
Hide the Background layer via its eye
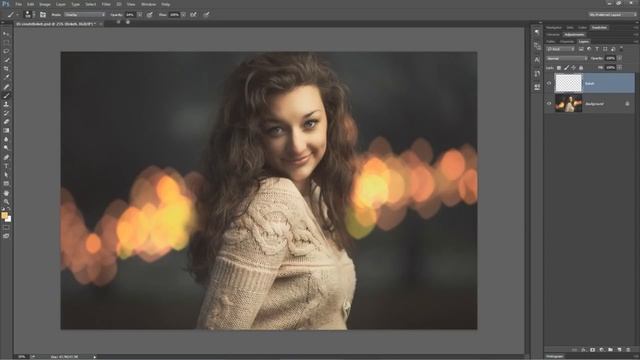549,104
